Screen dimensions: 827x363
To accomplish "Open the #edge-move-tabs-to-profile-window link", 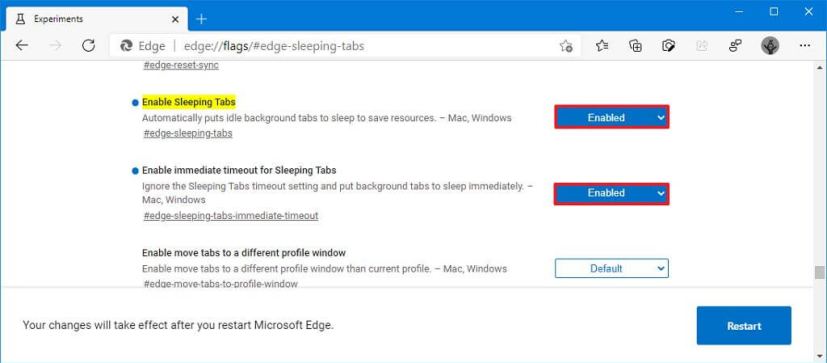I will click(x=220, y=284).
